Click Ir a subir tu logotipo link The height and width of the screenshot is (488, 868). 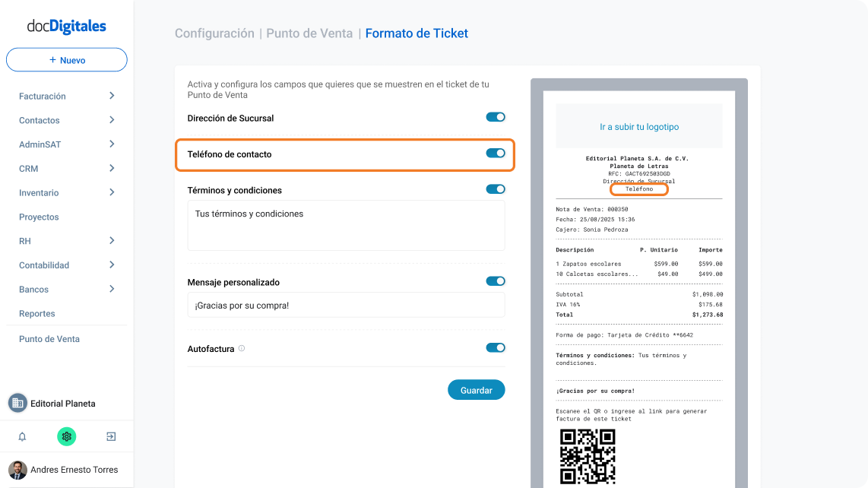click(x=638, y=127)
